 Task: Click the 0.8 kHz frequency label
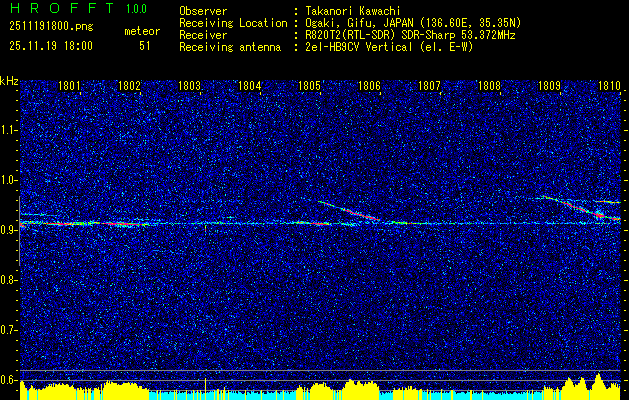[x=9, y=280]
